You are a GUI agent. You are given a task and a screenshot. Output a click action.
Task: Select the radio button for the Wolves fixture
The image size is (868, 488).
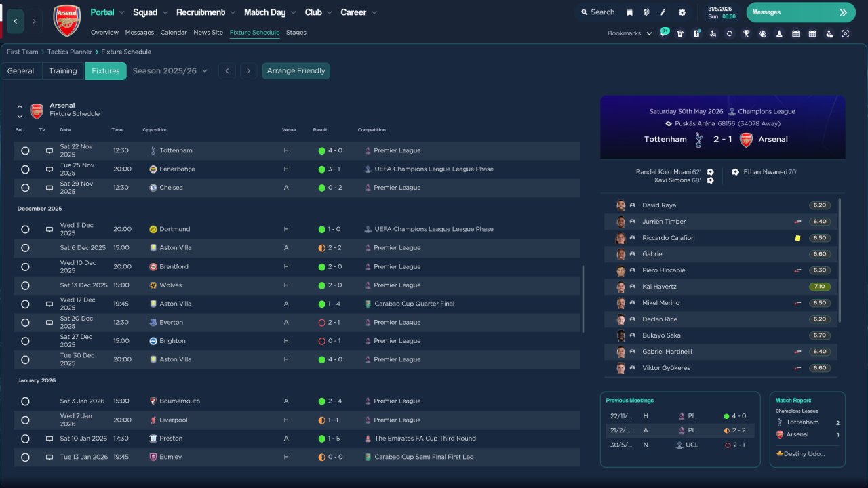(x=25, y=285)
